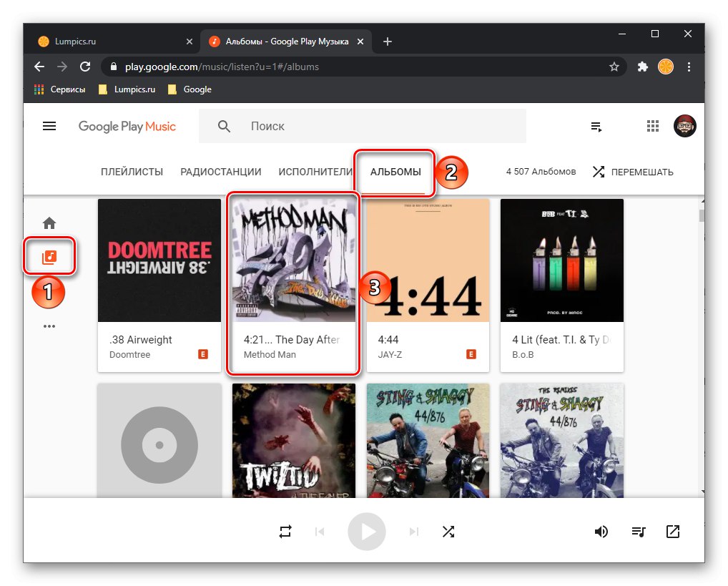Open the mini player pop-out icon
This screenshot has width=728, height=586.
[x=673, y=532]
